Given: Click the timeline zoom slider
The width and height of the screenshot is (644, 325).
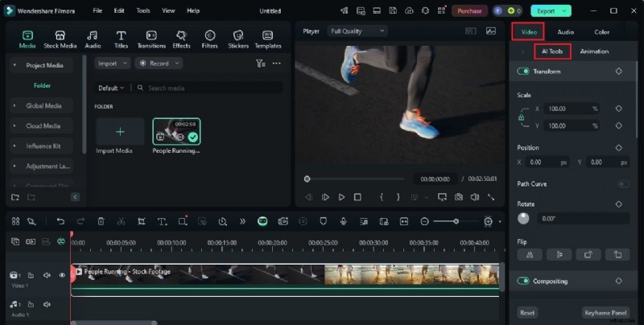Looking at the screenshot, I should (456, 221).
